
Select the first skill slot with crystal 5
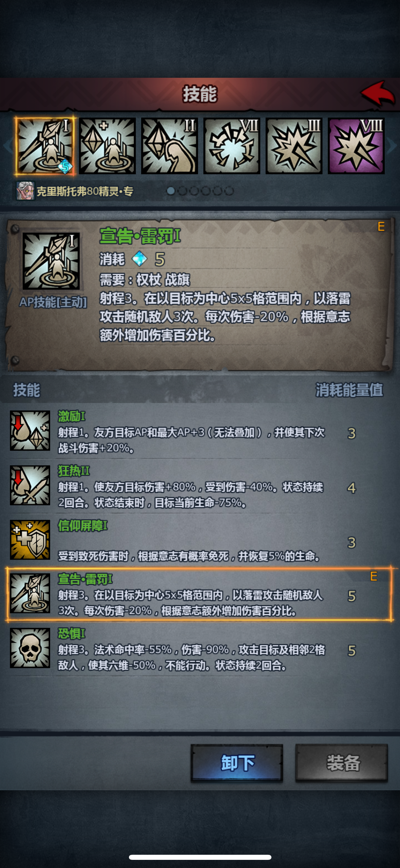[45, 146]
